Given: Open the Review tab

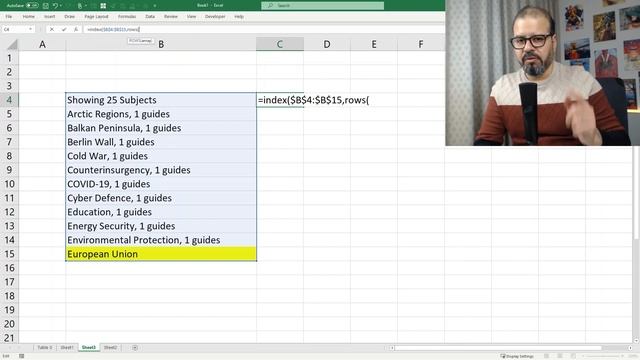Looking at the screenshot, I should tap(171, 17).
